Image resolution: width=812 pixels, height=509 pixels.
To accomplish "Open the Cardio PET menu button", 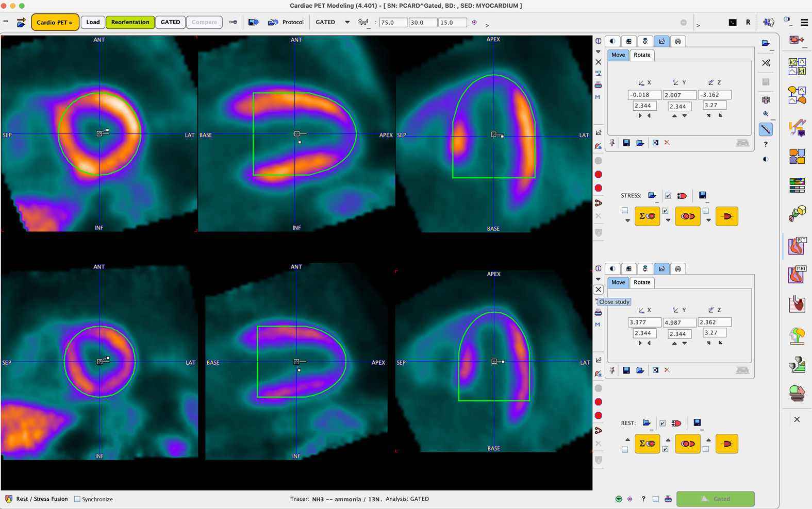I will click(55, 22).
